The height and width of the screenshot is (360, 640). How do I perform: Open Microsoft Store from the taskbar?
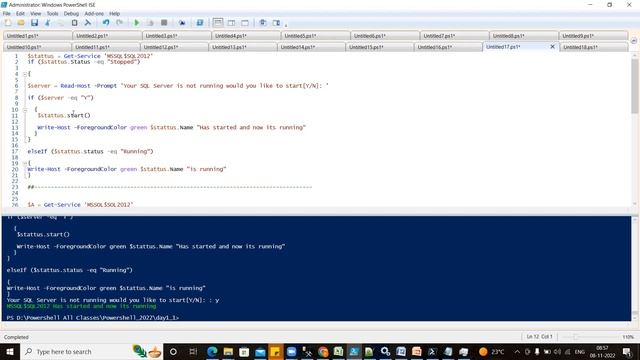[244, 351]
